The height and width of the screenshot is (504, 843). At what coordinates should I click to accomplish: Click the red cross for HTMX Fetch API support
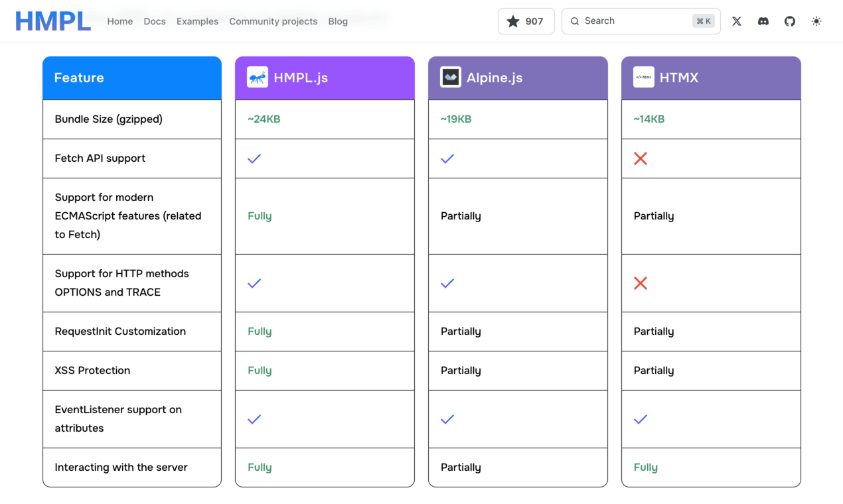640,158
